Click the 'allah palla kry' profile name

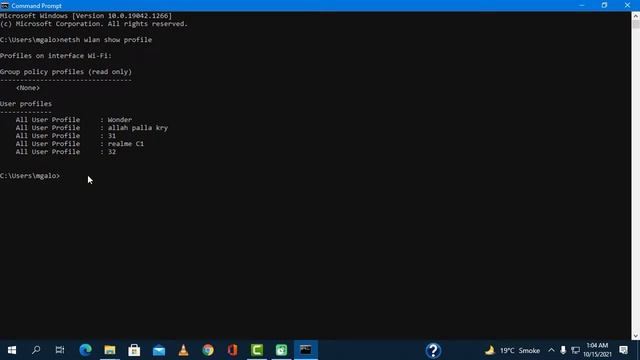tap(138, 128)
